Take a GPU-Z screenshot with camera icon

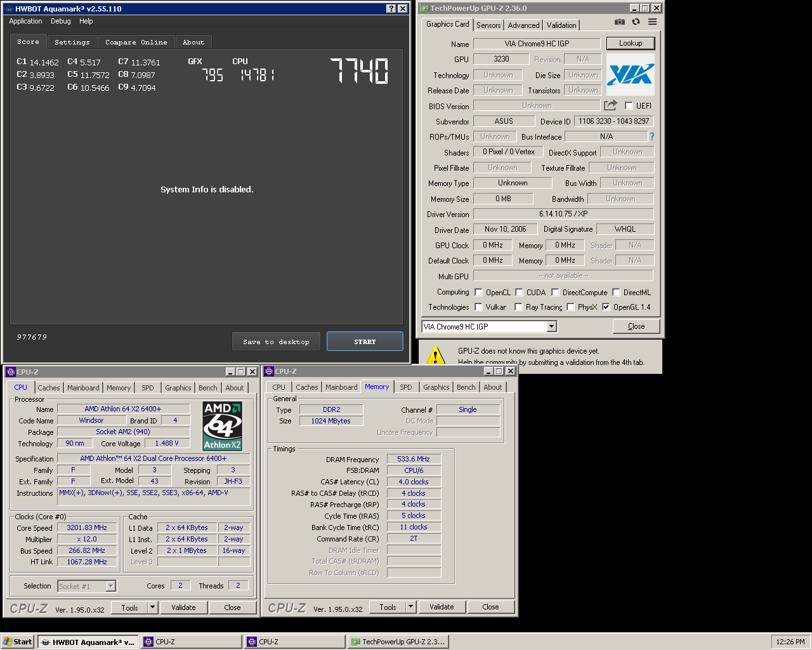point(619,22)
